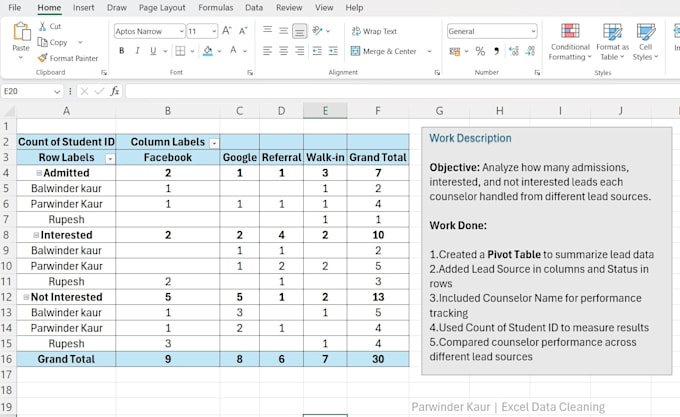Click into the formula bar
The height and width of the screenshot is (417, 680).
click(402, 91)
